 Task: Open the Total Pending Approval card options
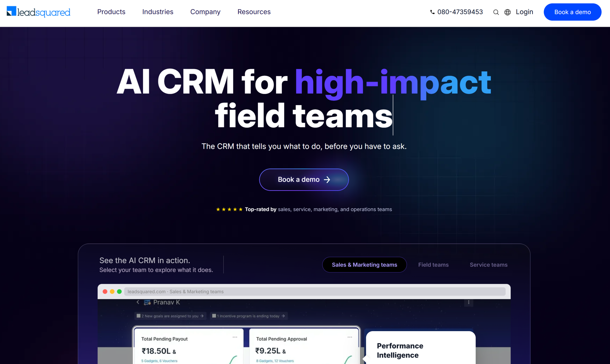(350, 337)
